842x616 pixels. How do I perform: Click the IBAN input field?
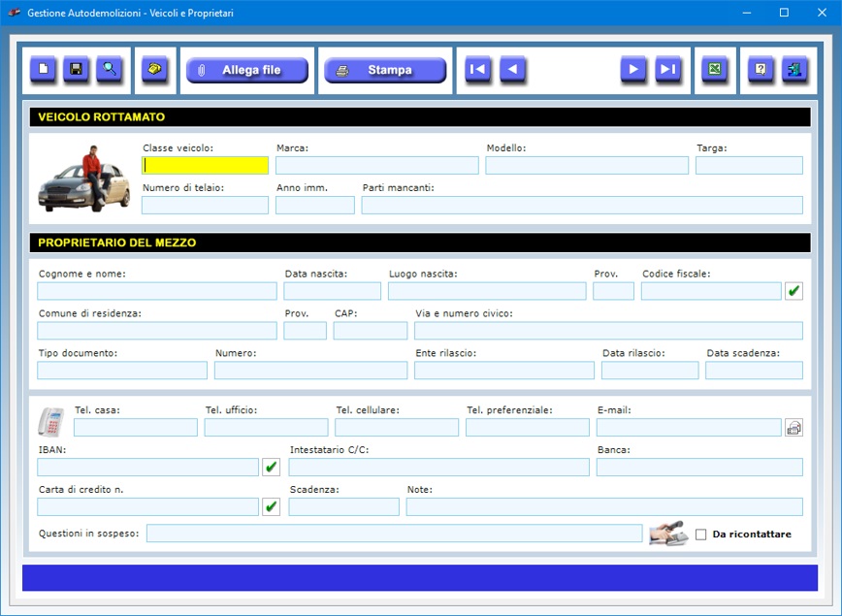click(148, 468)
